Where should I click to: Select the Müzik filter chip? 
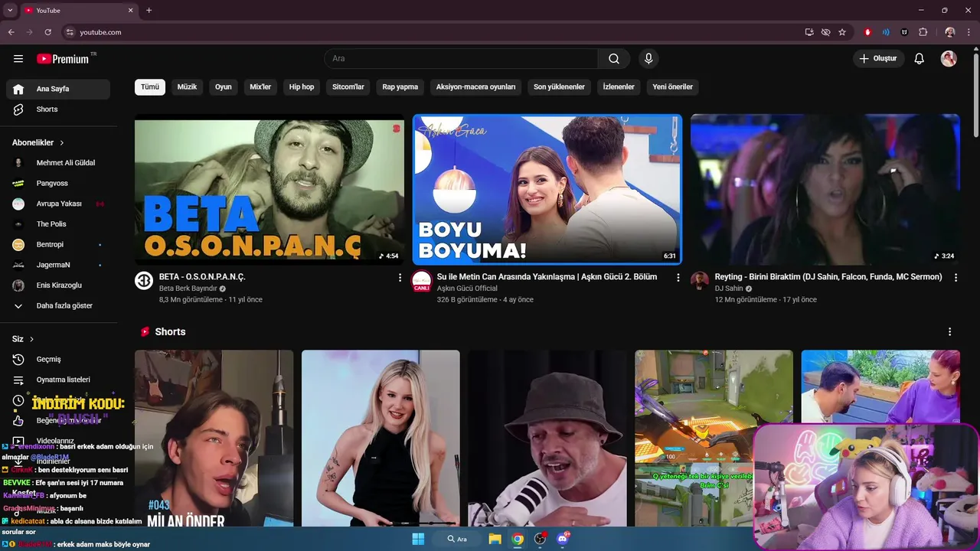pos(187,87)
